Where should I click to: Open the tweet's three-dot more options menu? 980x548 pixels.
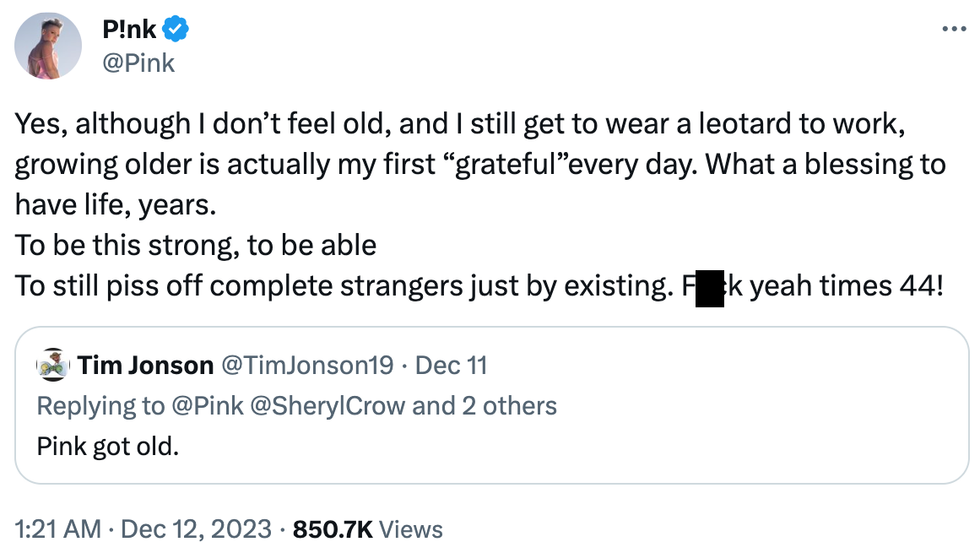(953, 31)
